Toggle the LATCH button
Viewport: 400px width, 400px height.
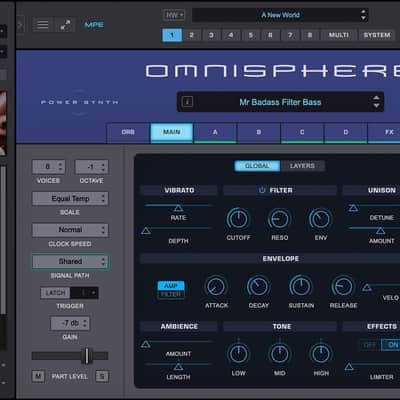tap(55, 293)
